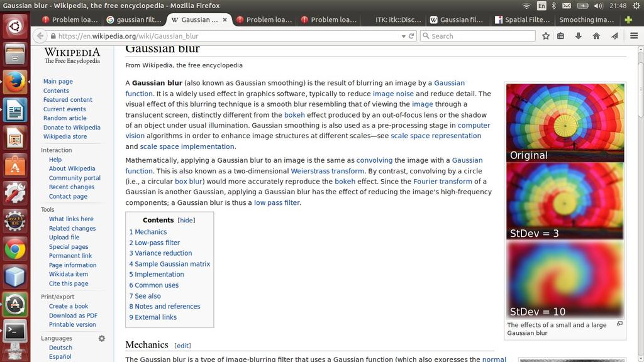Follow 'Fourier transform' link

[x=443, y=182]
